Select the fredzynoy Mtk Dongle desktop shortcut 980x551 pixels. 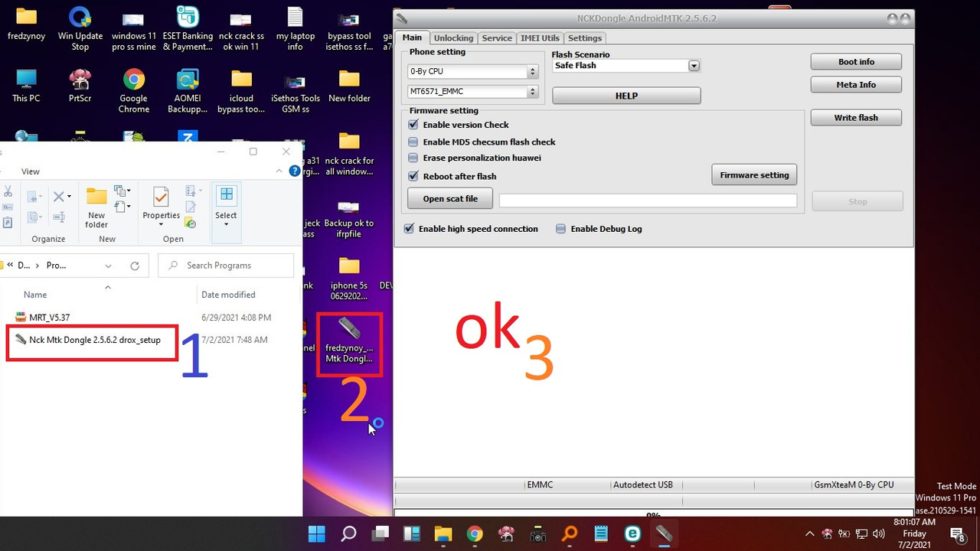click(x=349, y=341)
